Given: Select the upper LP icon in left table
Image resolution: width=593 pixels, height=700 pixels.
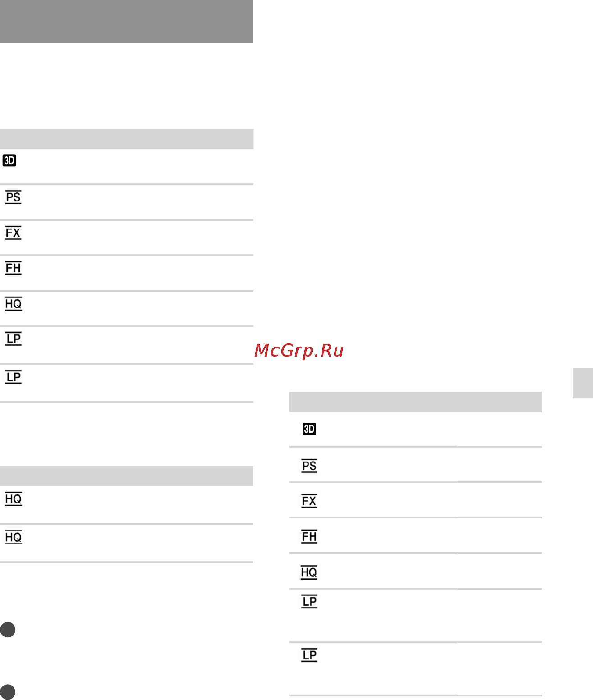Looking at the screenshot, I should [13, 339].
